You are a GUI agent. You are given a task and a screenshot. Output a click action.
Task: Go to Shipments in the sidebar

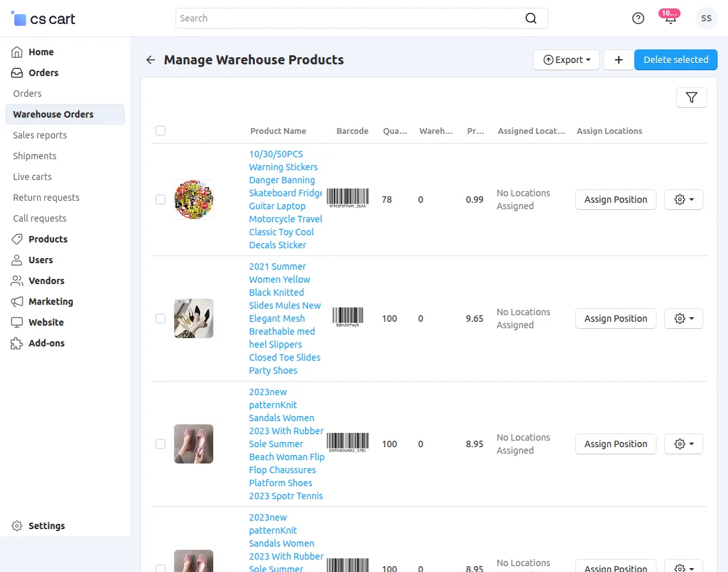pyautogui.click(x=34, y=156)
